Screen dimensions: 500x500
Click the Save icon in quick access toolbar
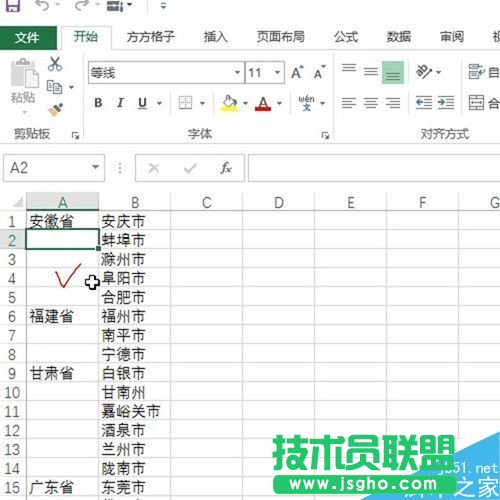[x=13, y=5]
